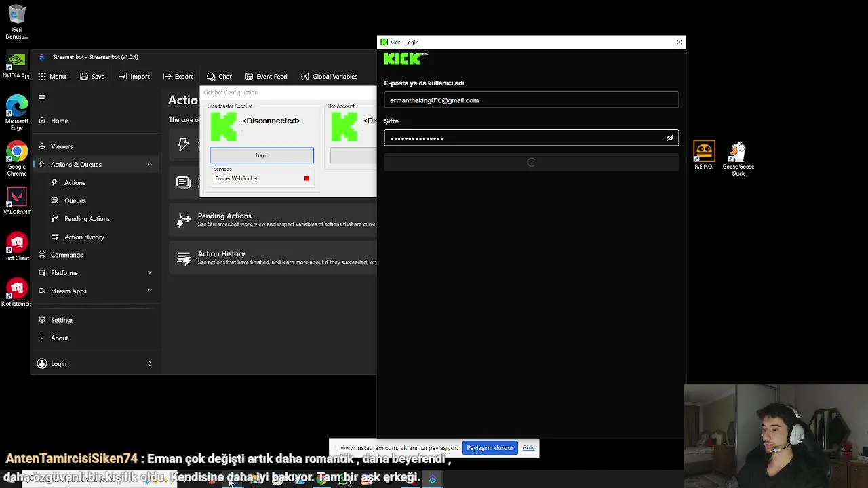Collapse the Actions & Queues section chevron

(149, 164)
